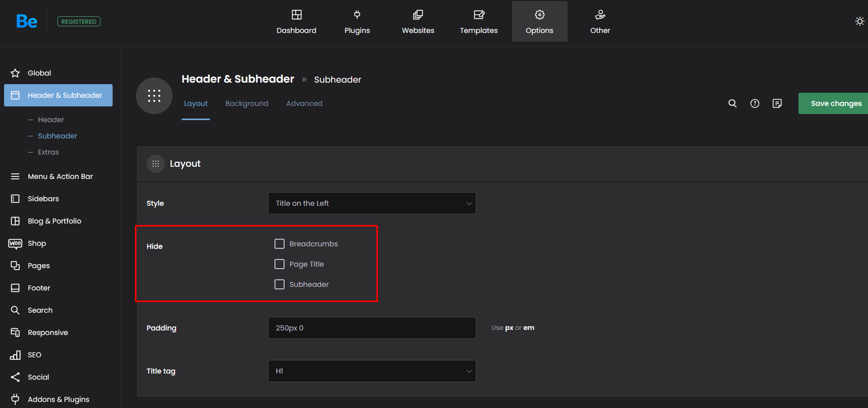The image size is (868, 408).
Task: Click Save changes button
Action: [833, 103]
